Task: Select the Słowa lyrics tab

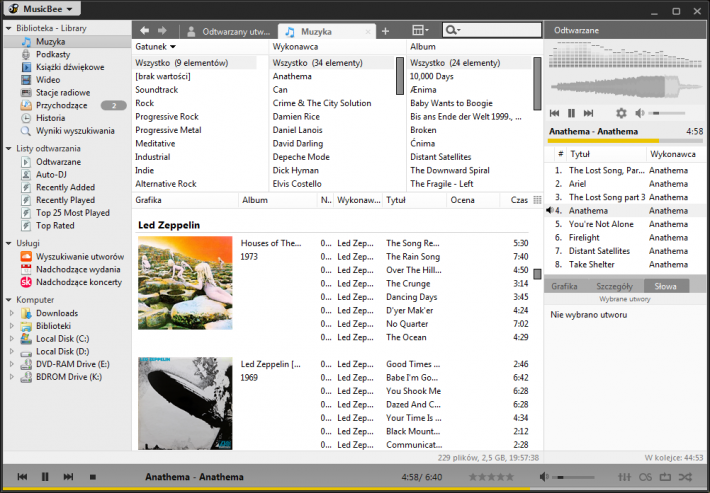Action: click(666, 286)
